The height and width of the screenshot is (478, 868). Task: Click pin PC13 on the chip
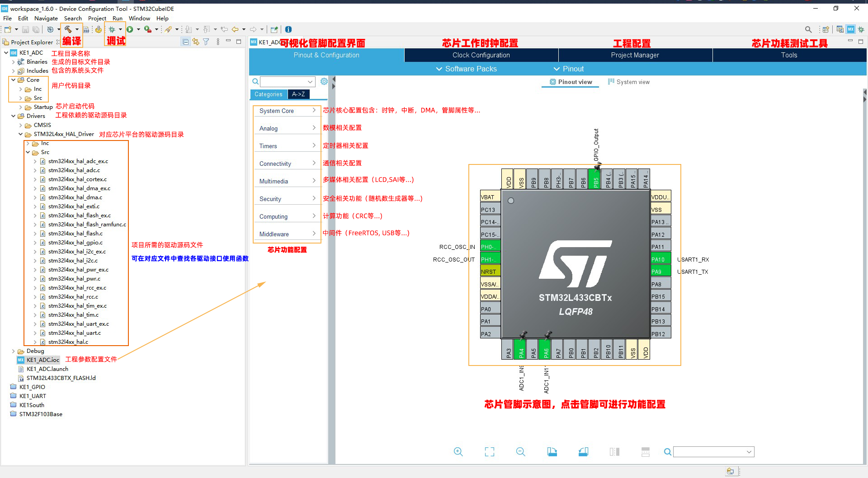click(490, 210)
